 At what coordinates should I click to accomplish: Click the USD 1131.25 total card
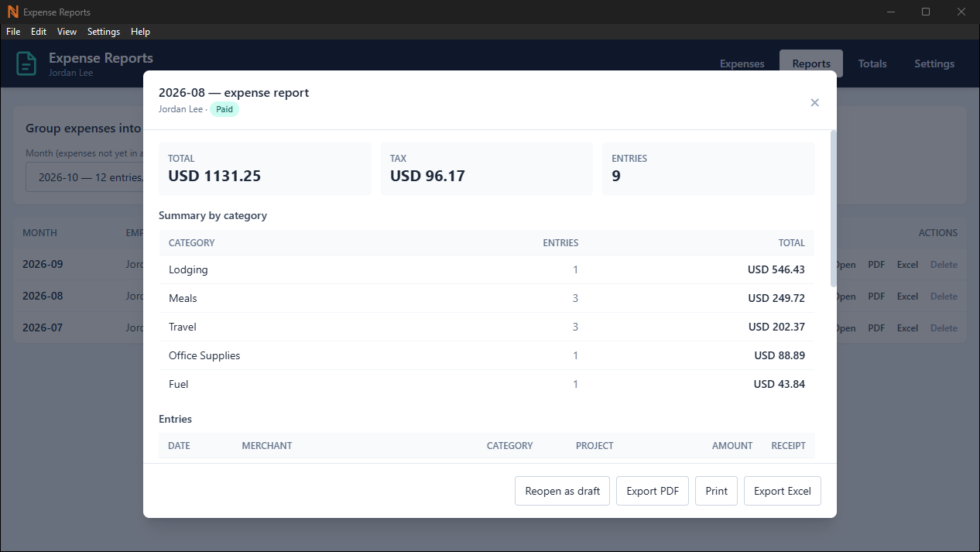coord(266,169)
